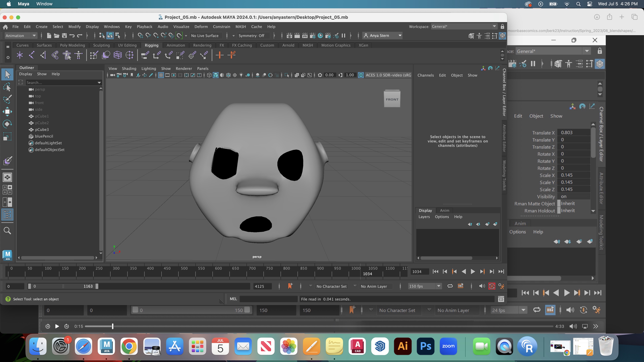
Task: Select pCube3 in the Outliner
Action: point(42,130)
